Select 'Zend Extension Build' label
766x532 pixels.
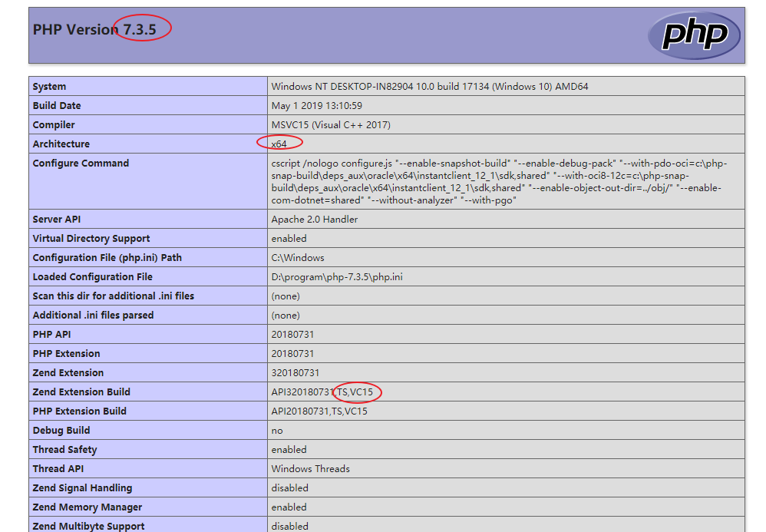pyautogui.click(x=81, y=392)
